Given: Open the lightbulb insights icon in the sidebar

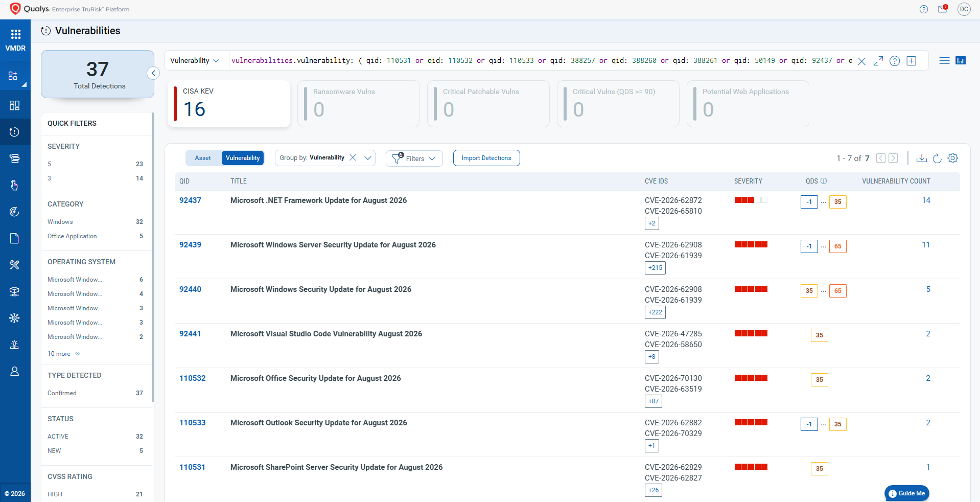Looking at the screenshot, I should [14, 345].
